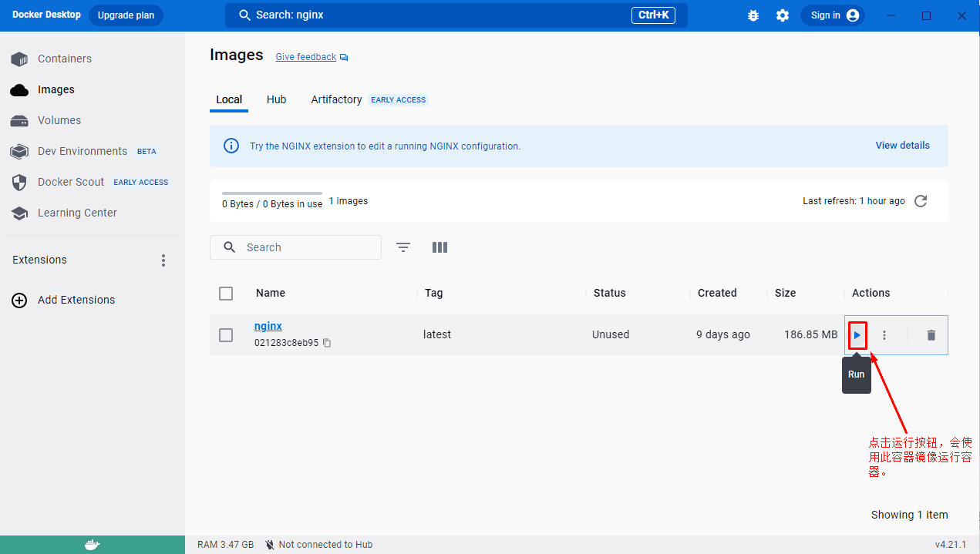Viewport: 980px width, 554px height.
Task: Click the search magnifier in top bar
Action: (x=245, y=15)
